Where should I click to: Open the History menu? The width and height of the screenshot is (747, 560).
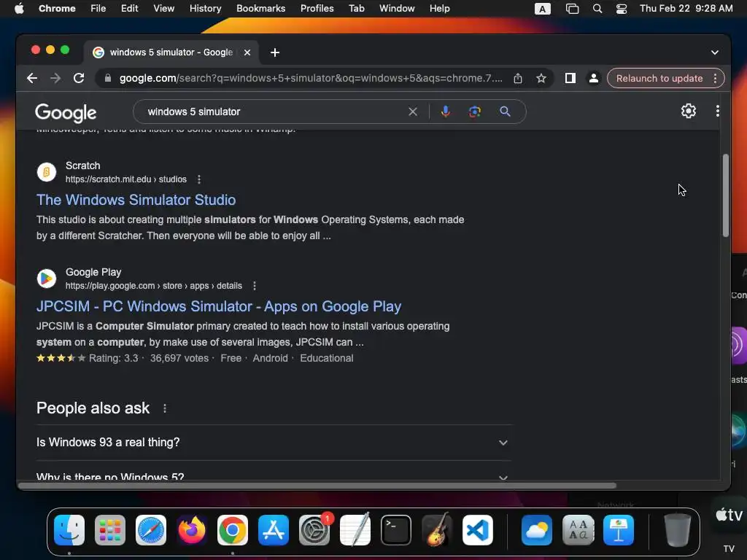pos(205,8)
